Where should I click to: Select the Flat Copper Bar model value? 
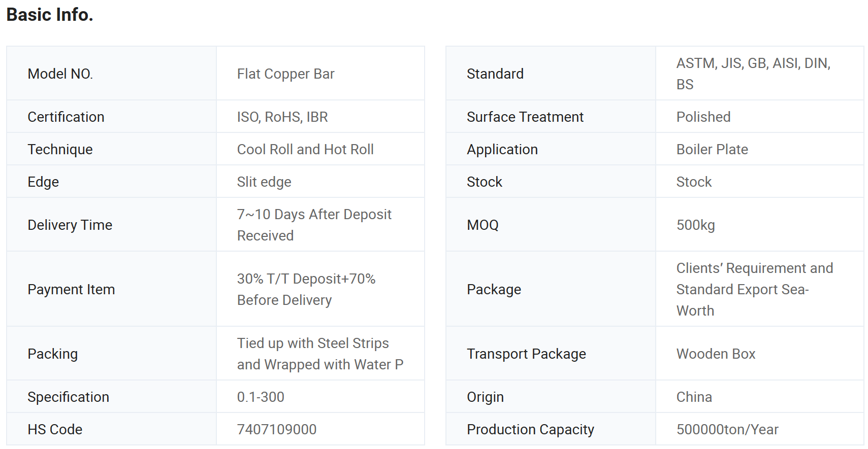point(285,74)
